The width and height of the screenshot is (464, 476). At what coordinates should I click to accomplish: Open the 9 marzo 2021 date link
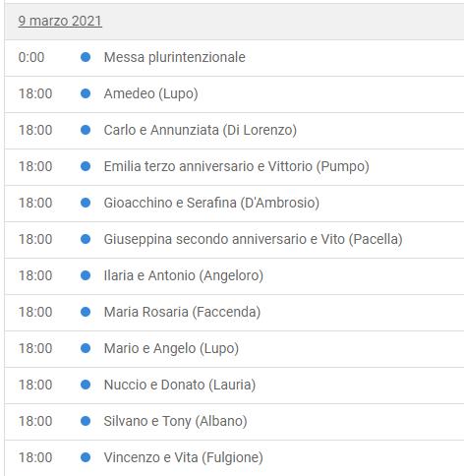60,21
